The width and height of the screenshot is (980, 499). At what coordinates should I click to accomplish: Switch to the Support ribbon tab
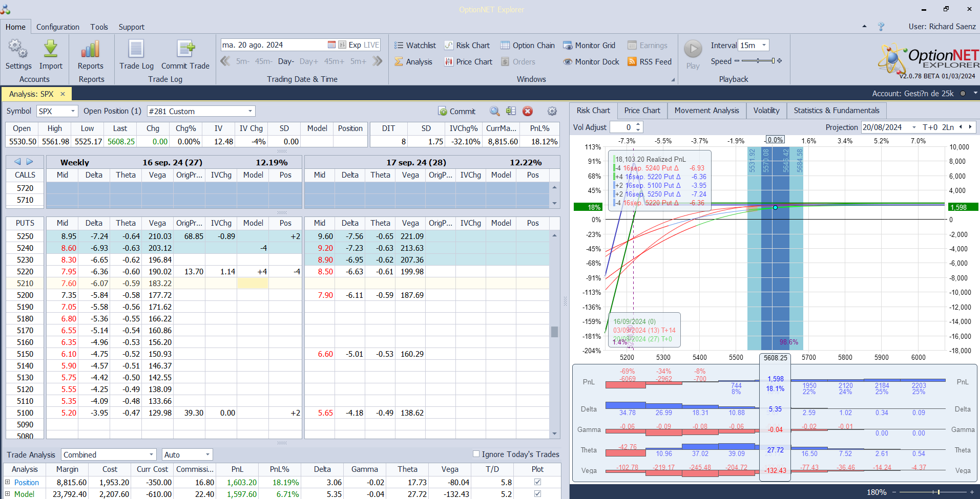pos(132,27)
